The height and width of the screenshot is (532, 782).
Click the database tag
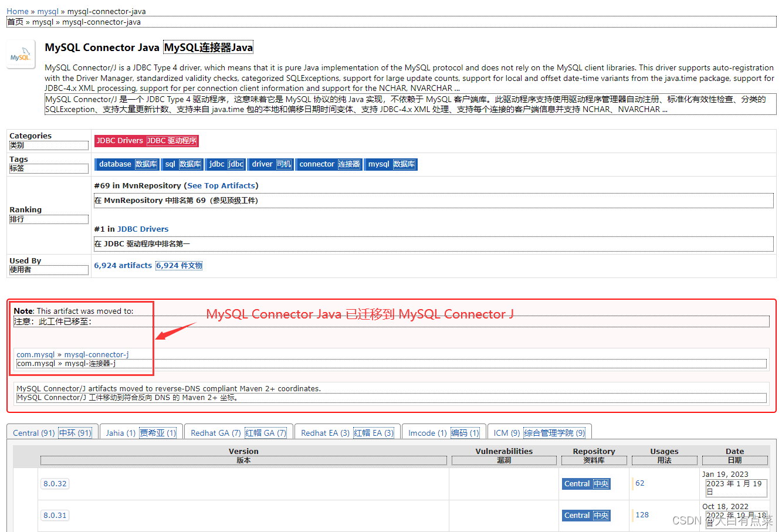click(127, 164)
